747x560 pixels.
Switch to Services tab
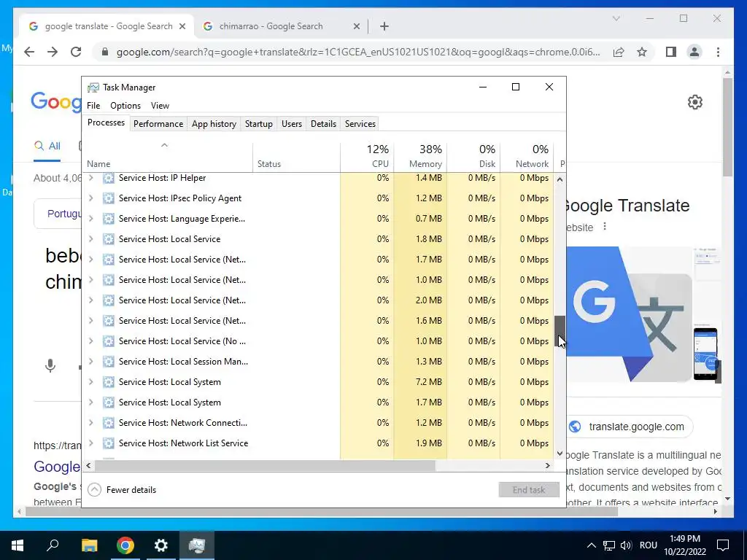[x=360, y=124]
